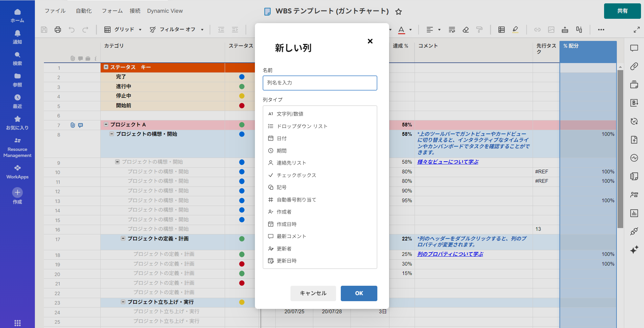This screenshot has height=328, width=644.
Task: Choose dropdown list column type
Action: (x=302, y=126)
